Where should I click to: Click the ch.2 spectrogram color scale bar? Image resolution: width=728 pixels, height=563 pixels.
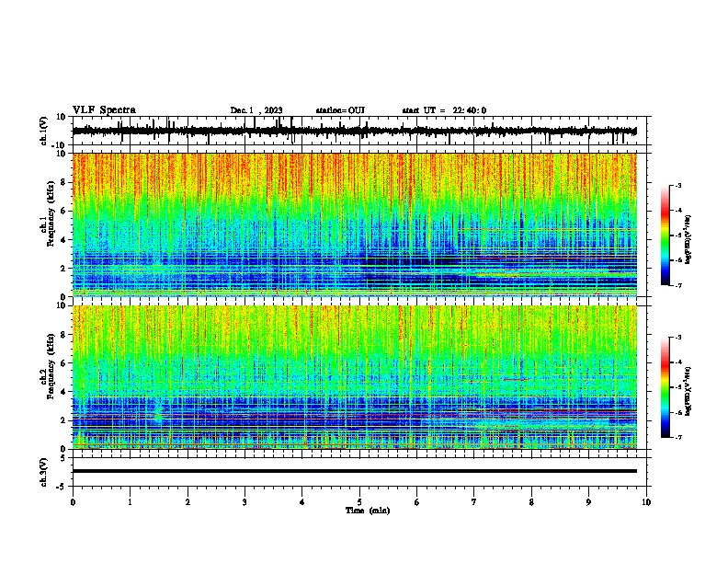click(665, 387)
